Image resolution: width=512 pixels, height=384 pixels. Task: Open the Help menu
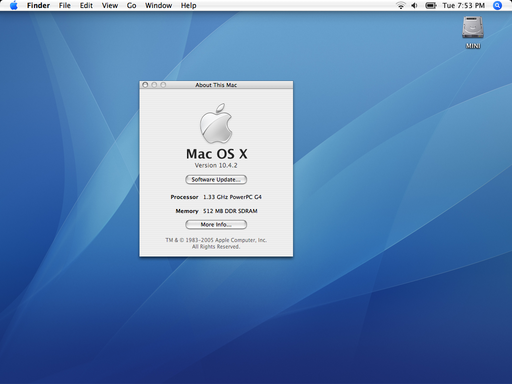click(x=188, y=5)
